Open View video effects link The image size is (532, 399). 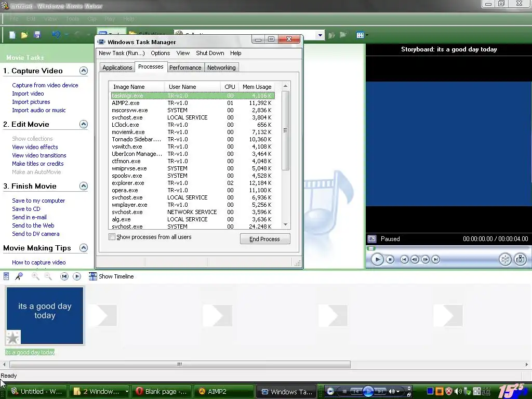[35, 147]
